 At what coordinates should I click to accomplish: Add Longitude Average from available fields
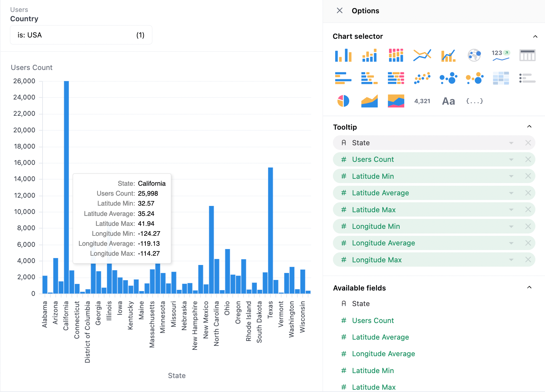point(383,354)
